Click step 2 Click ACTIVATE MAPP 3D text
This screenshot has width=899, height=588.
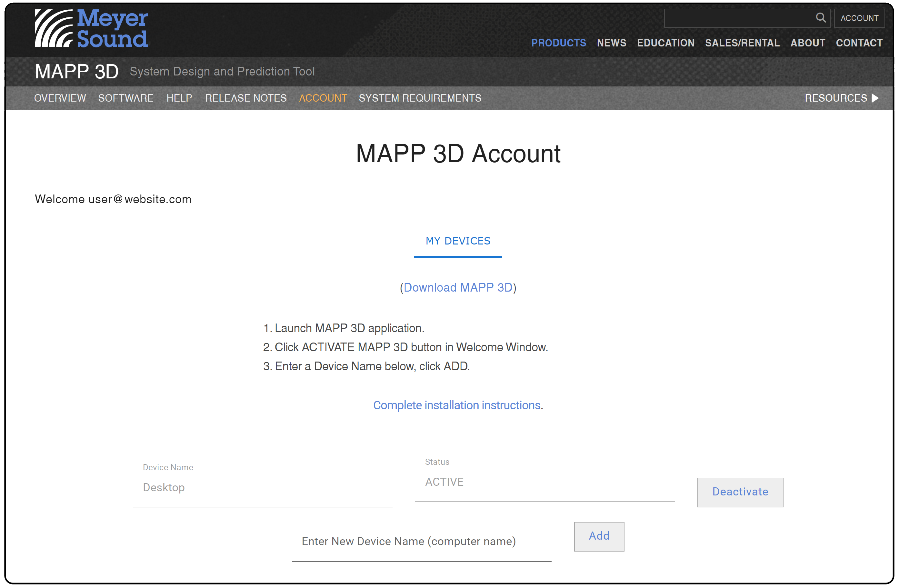[405, 347]
